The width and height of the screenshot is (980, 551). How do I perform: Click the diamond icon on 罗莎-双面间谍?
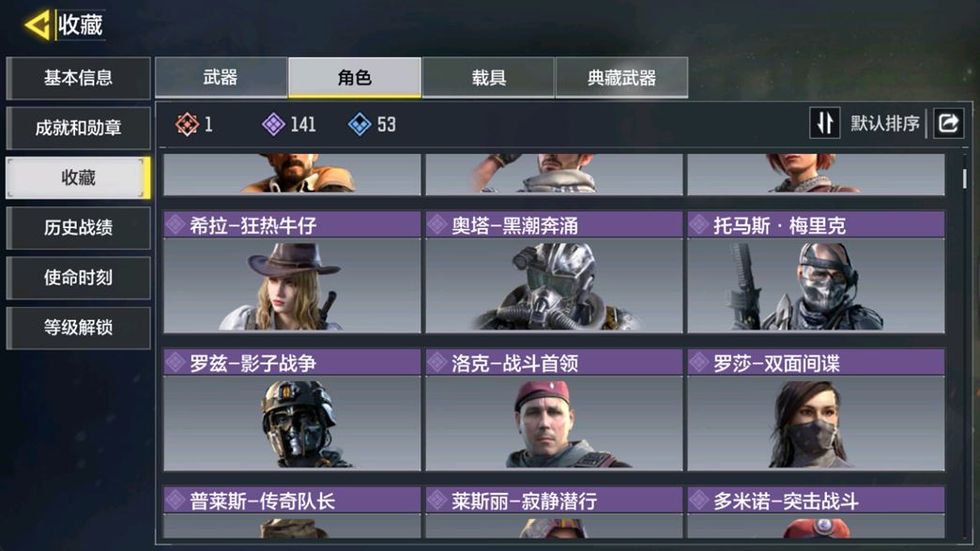pyautogui.click(x=698, y=362)
